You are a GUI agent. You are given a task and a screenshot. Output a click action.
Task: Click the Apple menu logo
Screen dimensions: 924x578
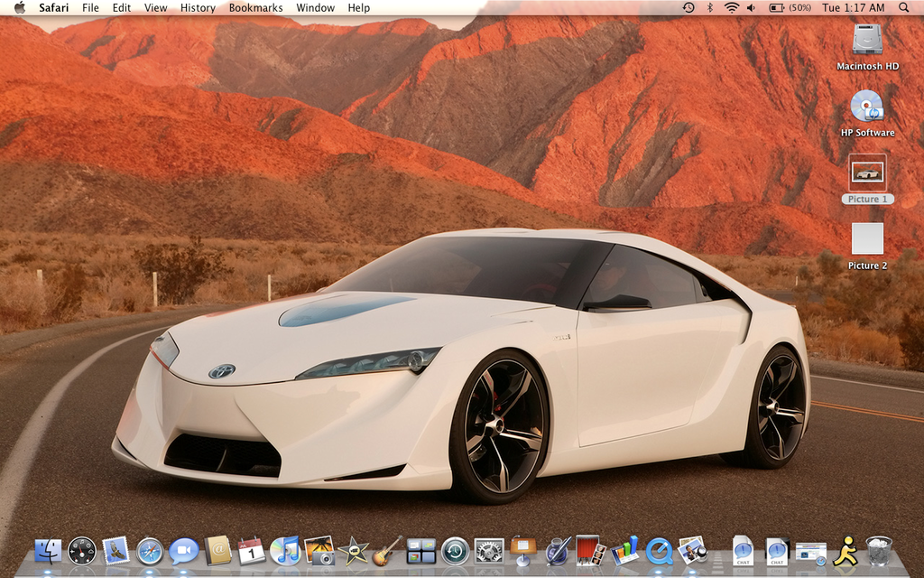(x=19, y=7)
